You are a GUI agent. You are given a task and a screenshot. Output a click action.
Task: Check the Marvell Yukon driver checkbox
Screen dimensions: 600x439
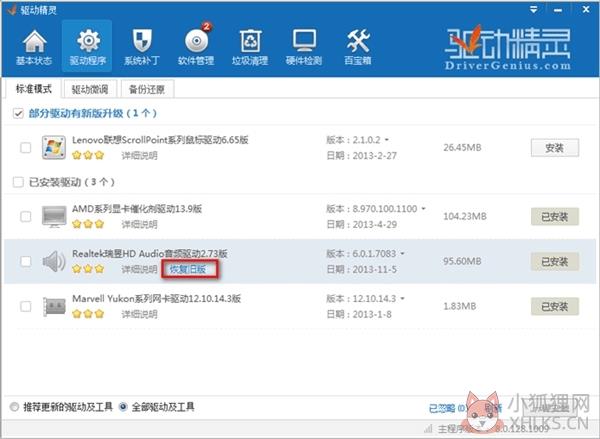(x=26, y=306)
